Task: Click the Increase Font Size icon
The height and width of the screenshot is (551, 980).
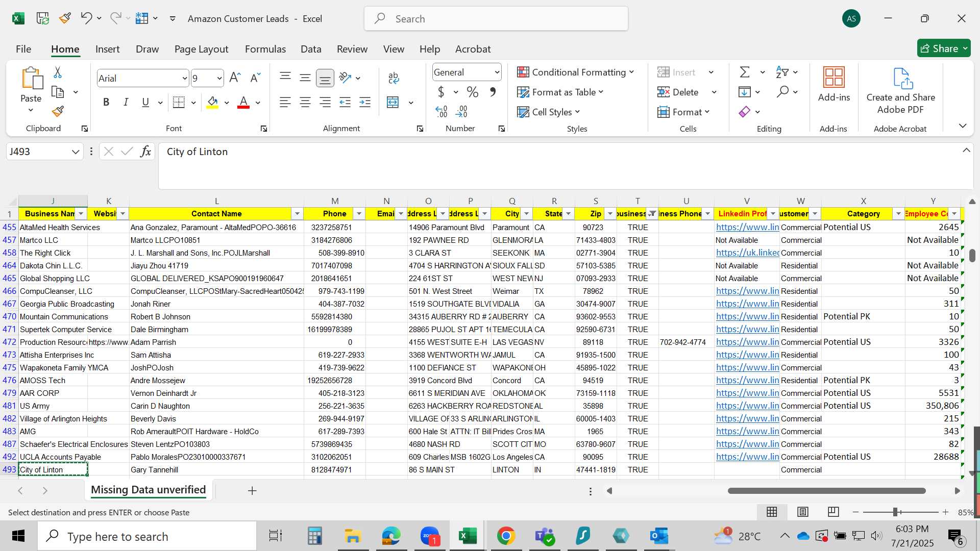Action: click(235, 78)
